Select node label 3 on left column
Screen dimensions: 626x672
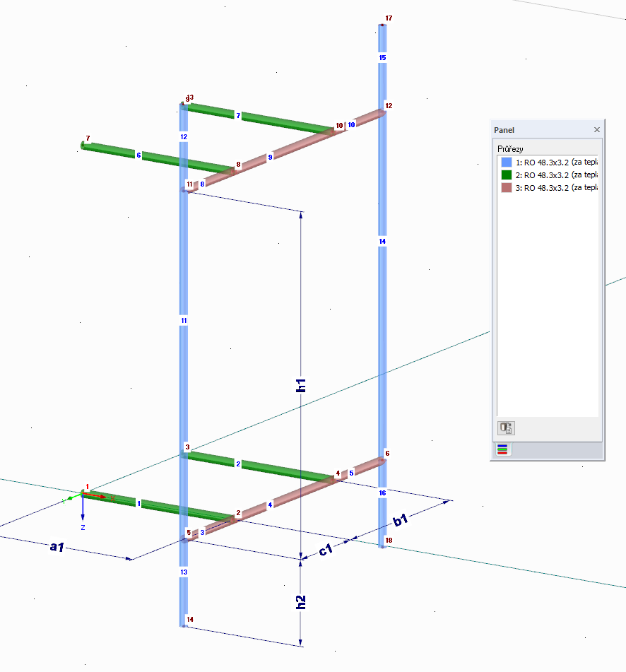pyautogui.click(x=187, y=447)
